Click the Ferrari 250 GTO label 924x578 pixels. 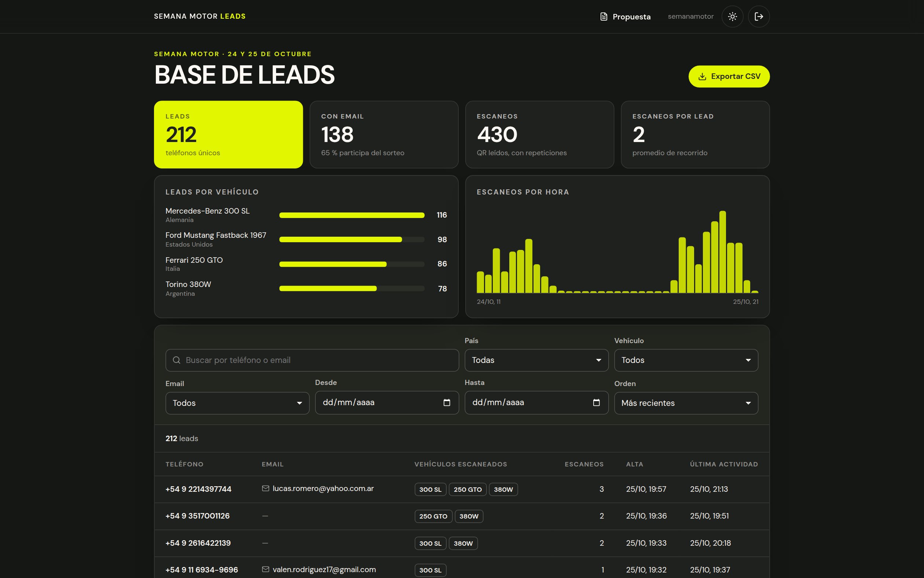[x=194, y=260]
